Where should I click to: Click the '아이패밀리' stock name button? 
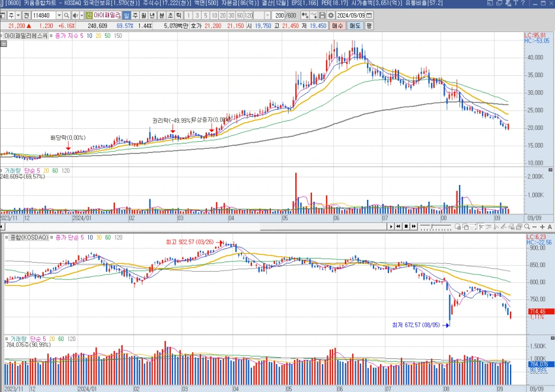107,15
